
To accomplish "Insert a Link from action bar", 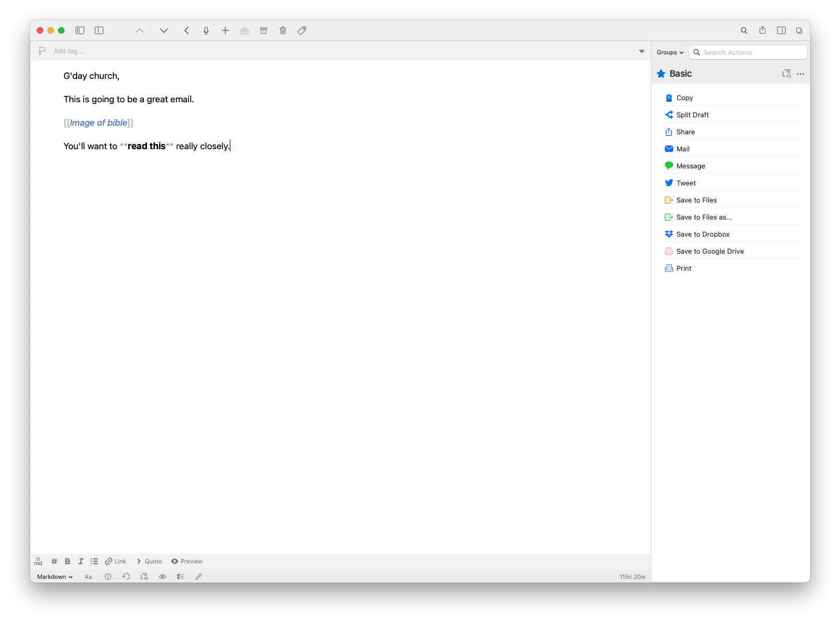I will coord(116,561).
